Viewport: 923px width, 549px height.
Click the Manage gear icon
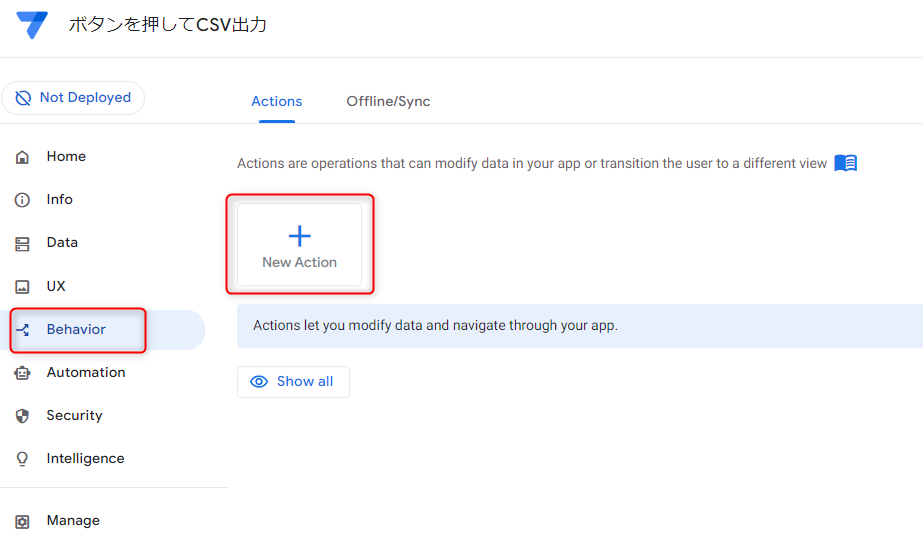tap(22, 521)
